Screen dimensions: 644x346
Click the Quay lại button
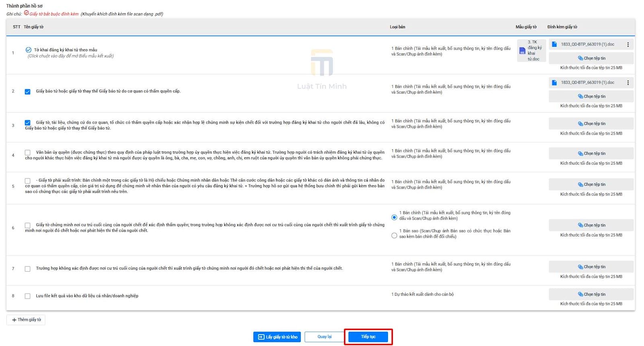tap(324, 337)
